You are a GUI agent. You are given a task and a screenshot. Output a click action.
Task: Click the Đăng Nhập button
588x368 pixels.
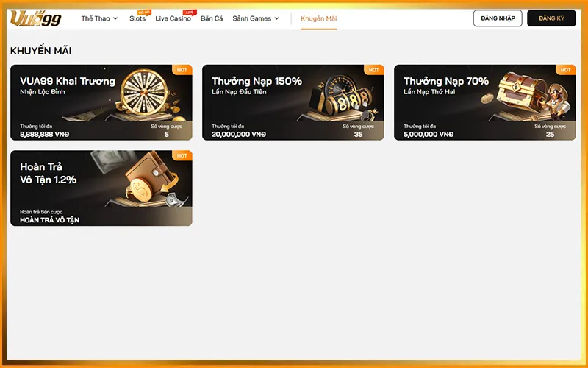point(498,18)
